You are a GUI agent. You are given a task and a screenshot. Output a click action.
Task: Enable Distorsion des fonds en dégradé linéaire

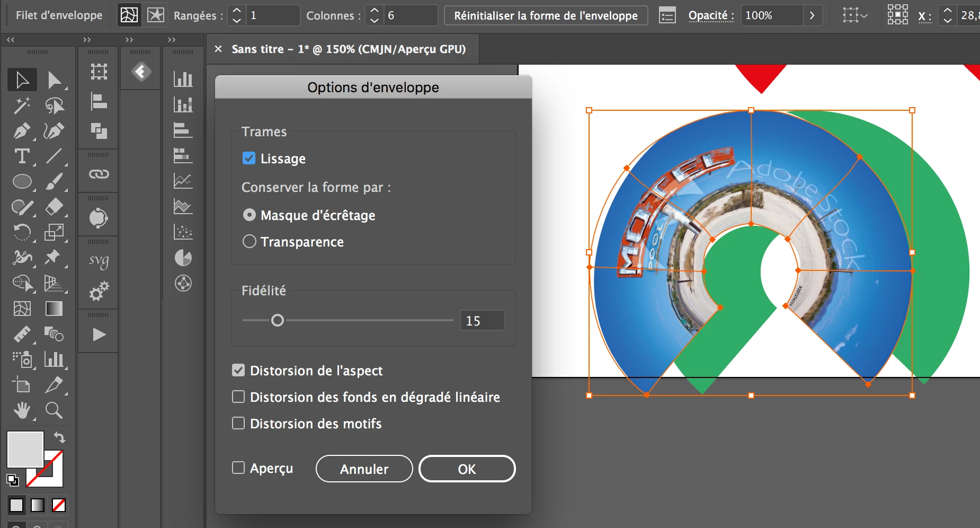[x=238, y=397]
